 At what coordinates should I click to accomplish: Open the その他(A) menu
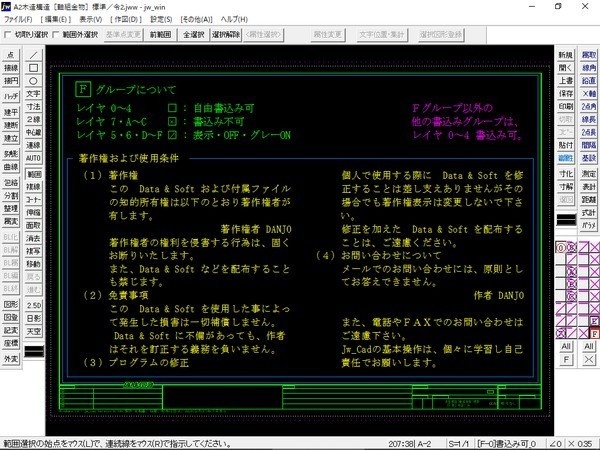click(196, 19)
